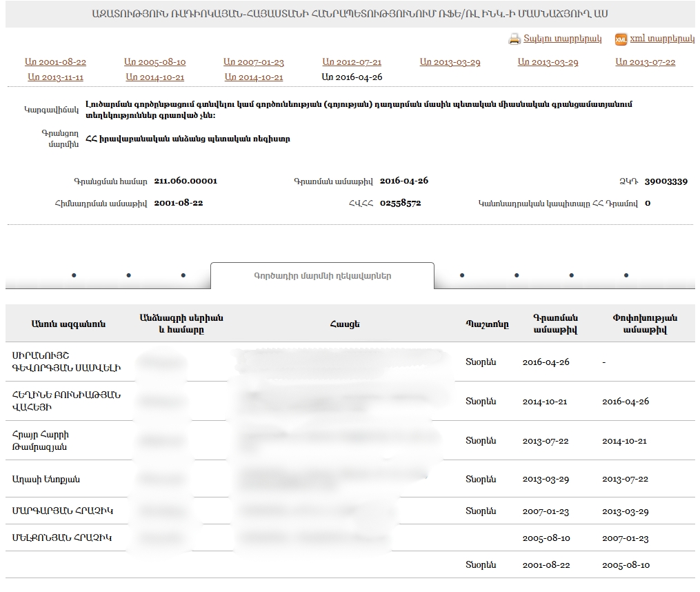This screenshot has height=592, width=700.
Task: Open the 'Առ 2005-08-10' history link
Action: click(154, 62)
